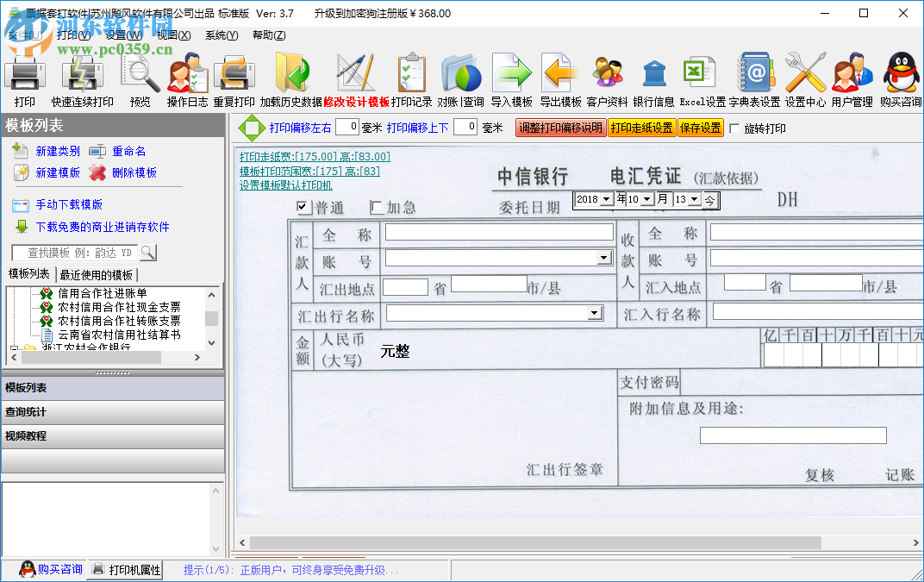Image resolution: width=924 pixels, height=582 pixels.
Task: Select 信用合作社进账单 template
Action: (x=102, y=293)
